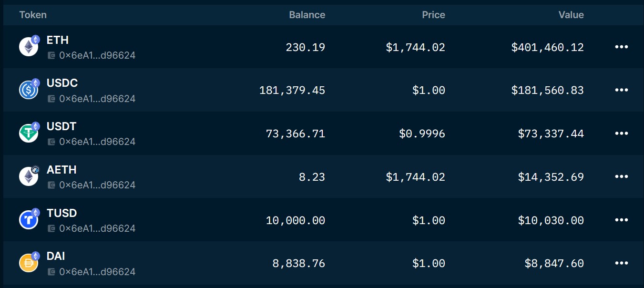Open the TUSD row three-dot menu
The width and height of the screenshot is (644, 288).
pos(621,220)
